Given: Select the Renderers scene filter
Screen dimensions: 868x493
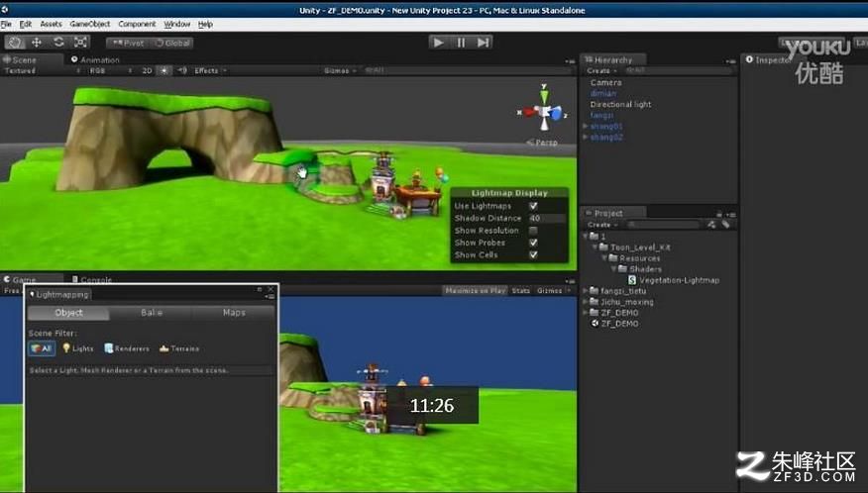Looking at the screenshot, I should tap(127, 348).
